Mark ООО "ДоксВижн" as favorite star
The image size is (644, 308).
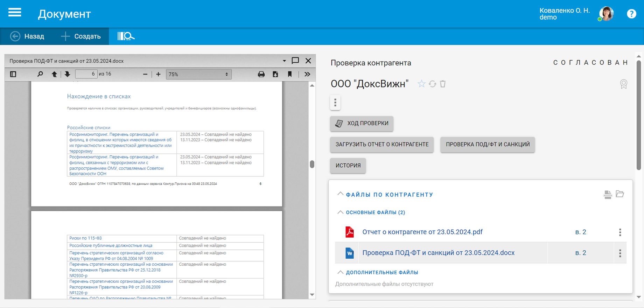421,84
